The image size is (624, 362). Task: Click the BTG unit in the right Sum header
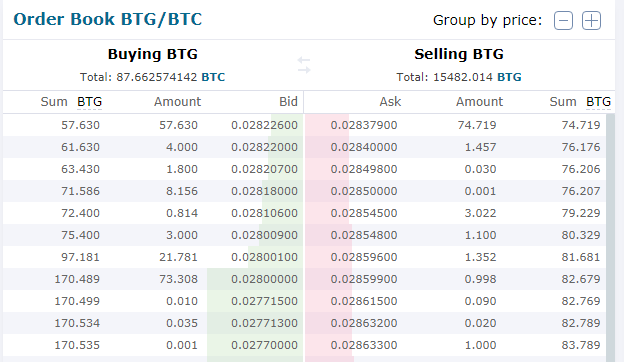click(598, 102)
